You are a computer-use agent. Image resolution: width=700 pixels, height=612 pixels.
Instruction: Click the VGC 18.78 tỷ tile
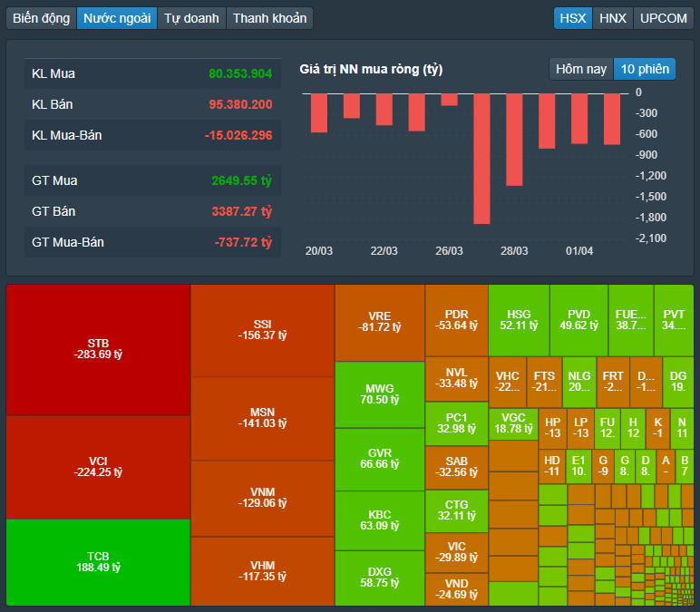point(513,424)
